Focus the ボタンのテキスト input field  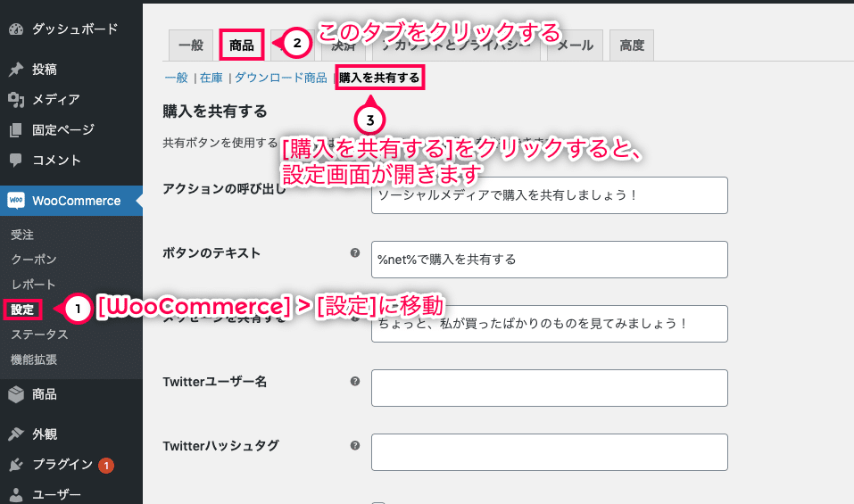(x=550, y=260)
